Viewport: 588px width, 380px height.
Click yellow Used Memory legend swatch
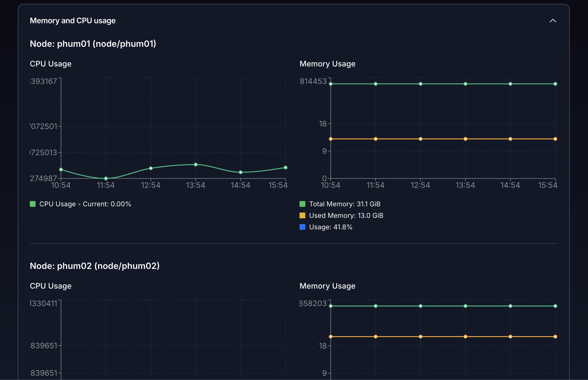(x=302, y=215)
